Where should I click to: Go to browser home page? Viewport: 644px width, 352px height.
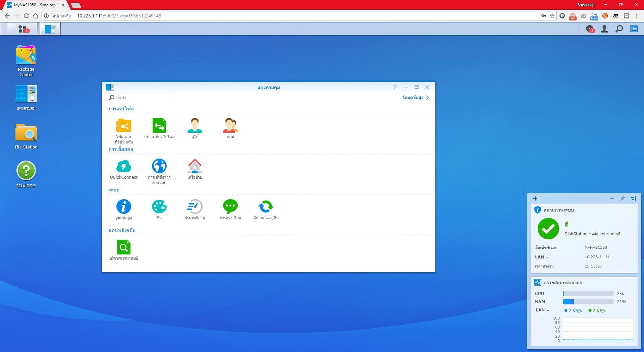(36, 16)
